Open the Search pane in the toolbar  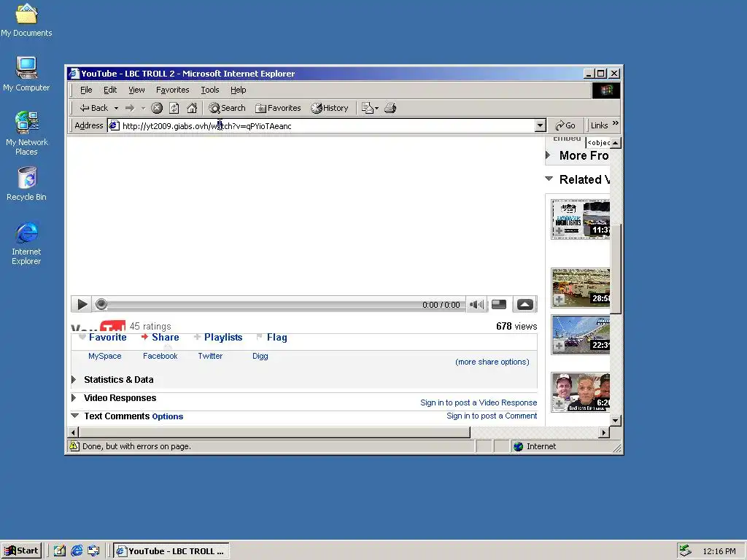[228, 108]
